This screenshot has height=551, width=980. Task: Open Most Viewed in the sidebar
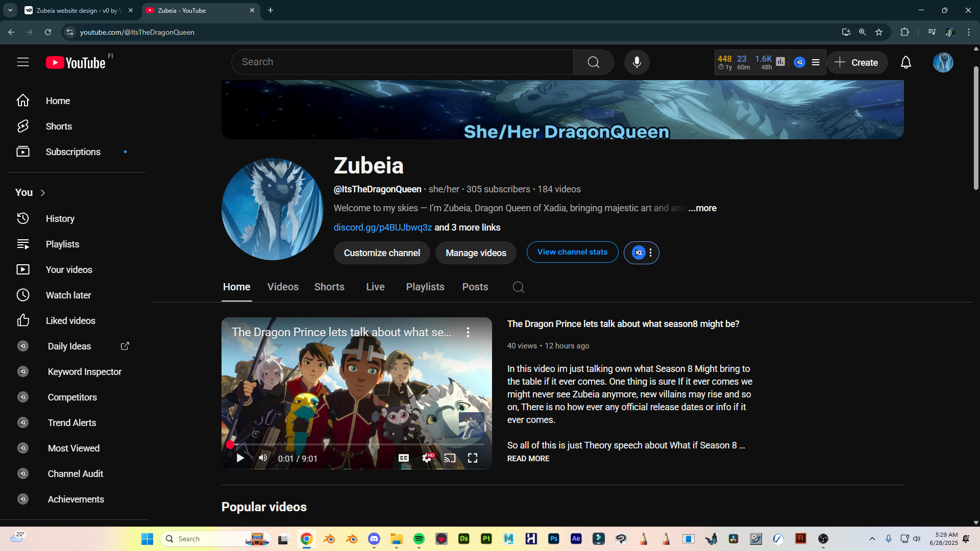pyautogui.click(x=73, y=448)
